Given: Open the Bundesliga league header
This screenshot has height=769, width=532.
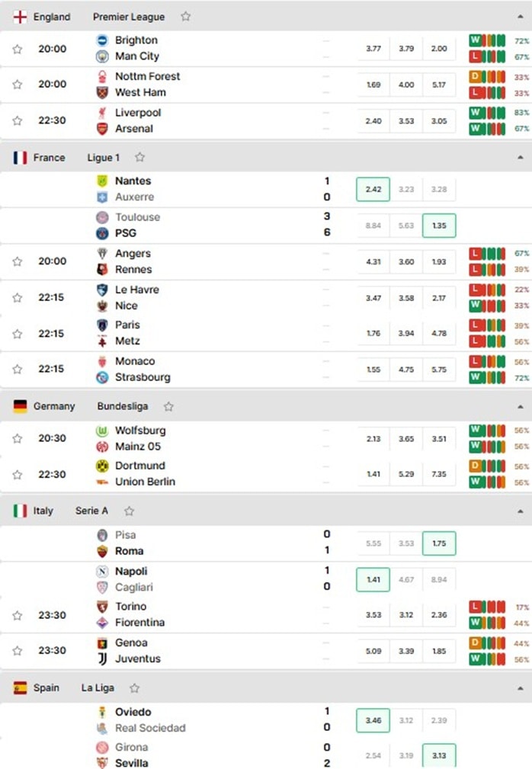Looking at the screenshot, I should 123,406.
